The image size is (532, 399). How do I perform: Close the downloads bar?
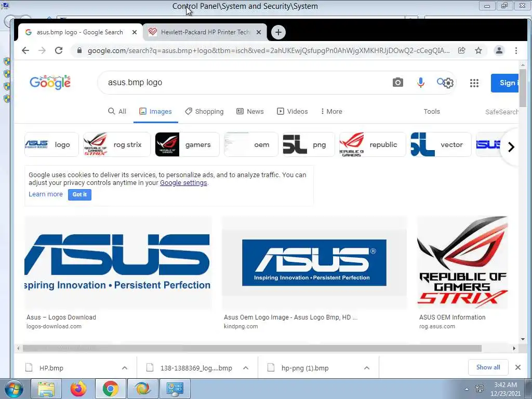[518, 367]
